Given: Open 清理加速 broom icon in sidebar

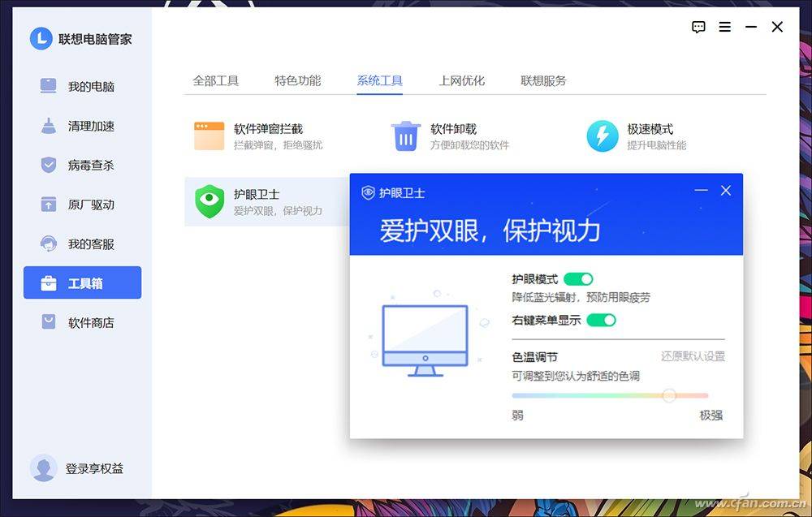Looking at the screenshot, I should [x=48, y=125].
